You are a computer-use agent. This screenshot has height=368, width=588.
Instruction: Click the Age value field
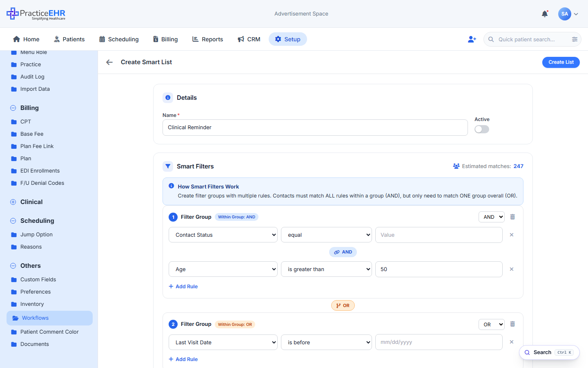tap(439, 269)
